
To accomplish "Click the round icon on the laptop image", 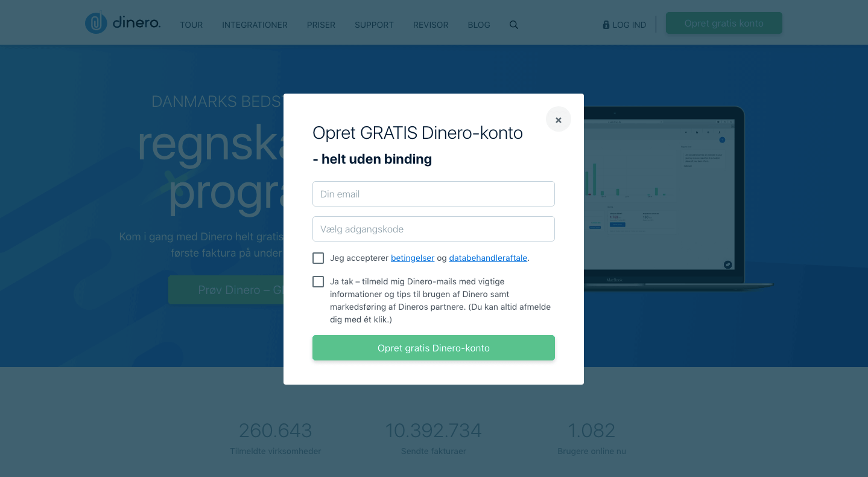I will [x=728, y=264].
